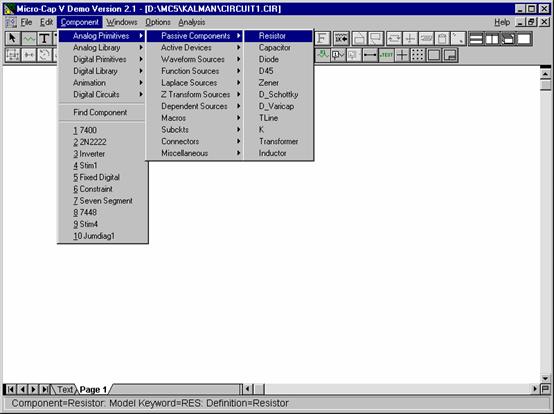
Task: Go to first page navigation arrow
Action: (x=10, y=389)
